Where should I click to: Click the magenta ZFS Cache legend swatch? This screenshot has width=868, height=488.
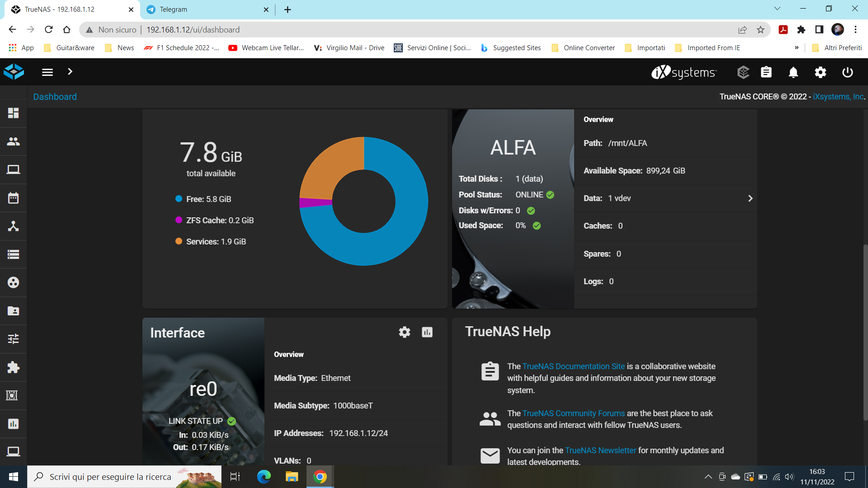pos(179,220)
